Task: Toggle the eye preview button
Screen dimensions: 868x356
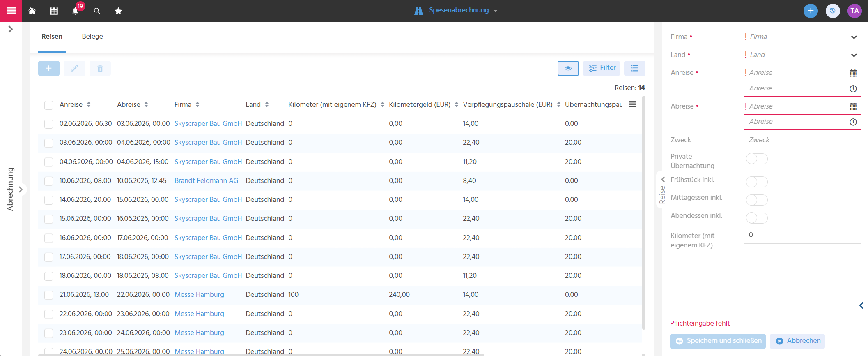Action: click(568, 68)
